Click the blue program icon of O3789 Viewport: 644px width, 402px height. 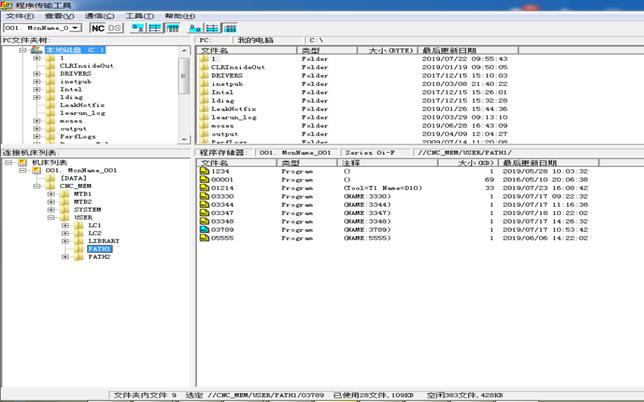click(204, 230)
